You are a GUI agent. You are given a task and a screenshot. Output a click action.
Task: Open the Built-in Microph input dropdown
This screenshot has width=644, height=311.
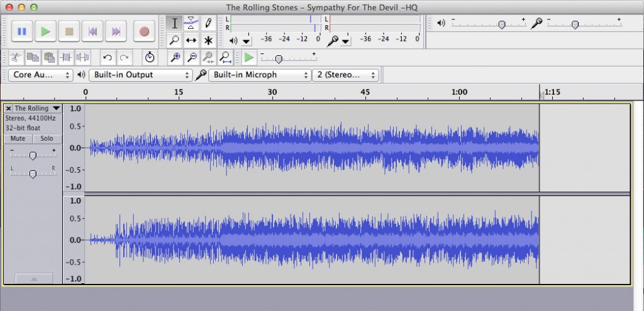[260, 75]
